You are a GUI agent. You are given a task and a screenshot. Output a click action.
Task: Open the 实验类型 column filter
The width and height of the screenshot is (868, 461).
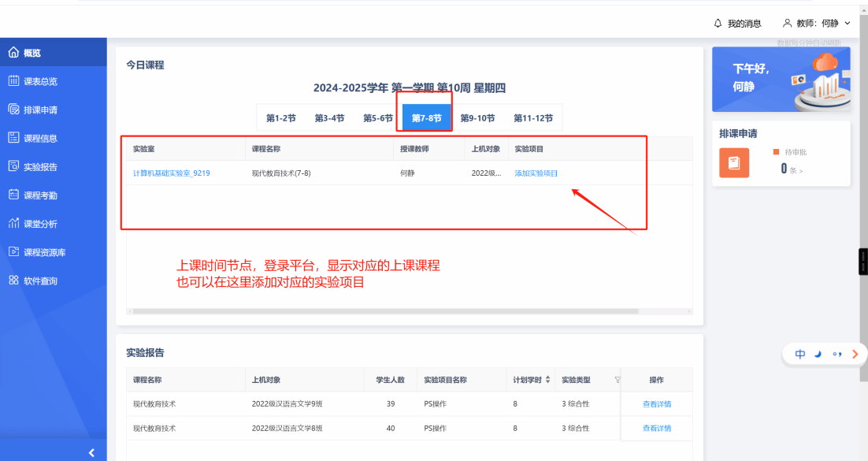tap(617, 380)
